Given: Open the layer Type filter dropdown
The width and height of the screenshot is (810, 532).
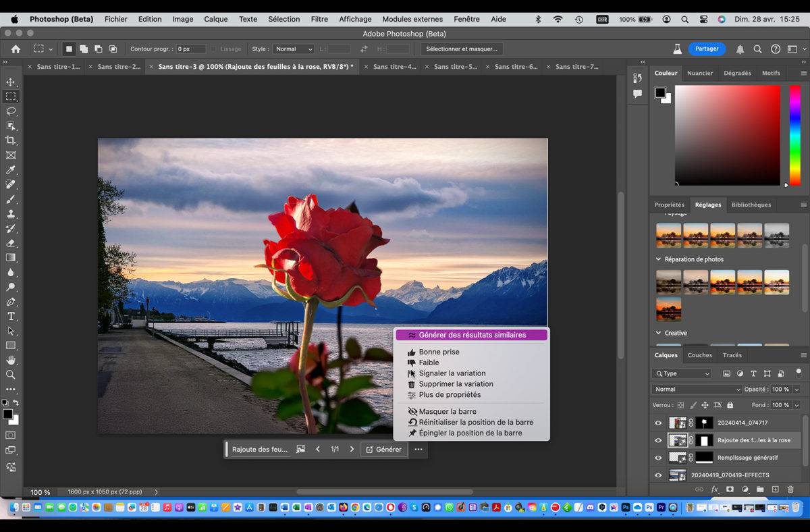Looking at the screenshot, I should point(682,373).
